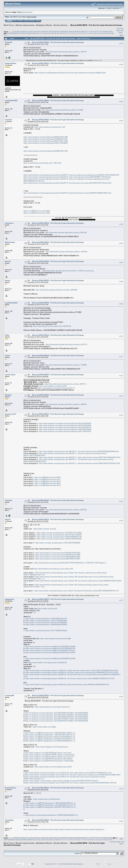Open Alternate cryptocurrencies breadcrumb link
The height and width of the screenshot is (868, 128).
coord(25,25)
